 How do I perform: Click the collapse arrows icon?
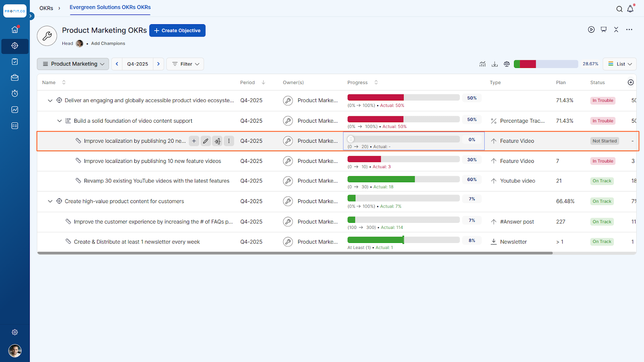tap(616, 29)
